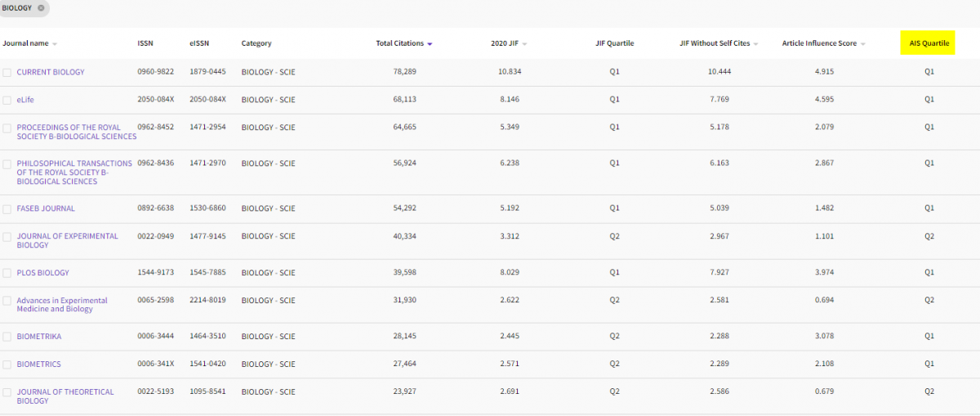Image resolution: width=980 pixels, height=416 pixels.
Task: Open Philosophical Transactions of the Royal Society B
Action: pyautogui.click(x=74, y=172)
